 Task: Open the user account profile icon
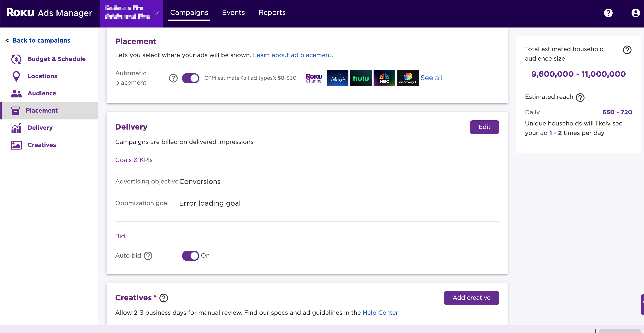[x=635, y=13]
